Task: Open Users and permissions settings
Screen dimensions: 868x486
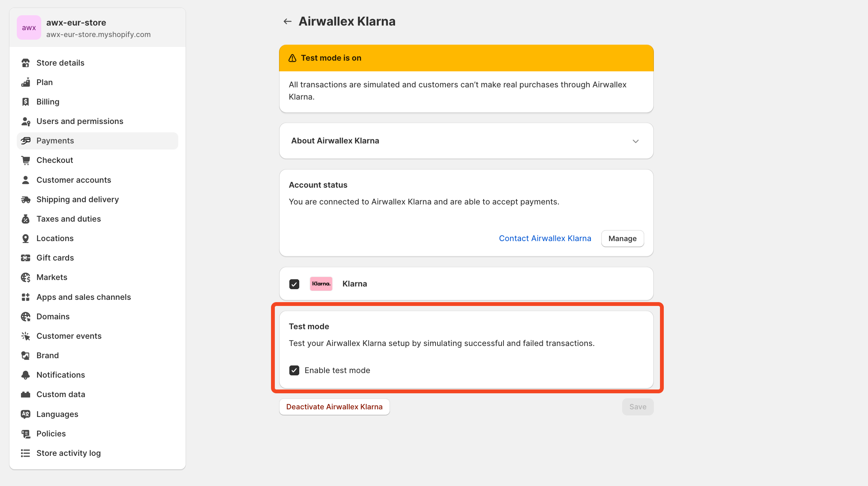Action: pos(80,121)
